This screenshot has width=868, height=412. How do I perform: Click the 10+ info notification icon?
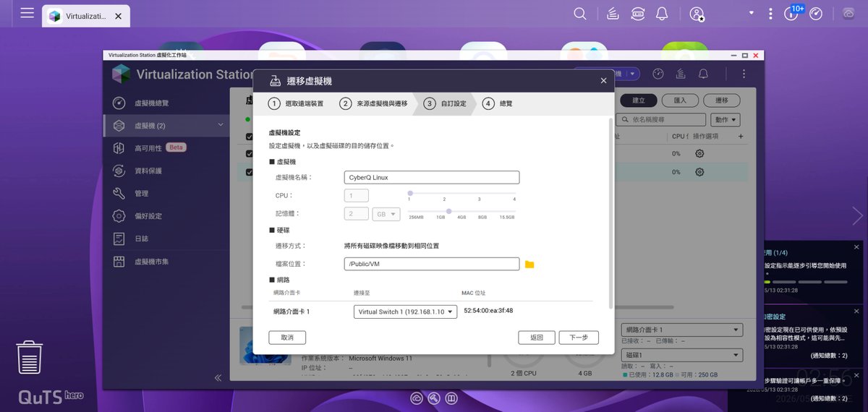[791, 14]
